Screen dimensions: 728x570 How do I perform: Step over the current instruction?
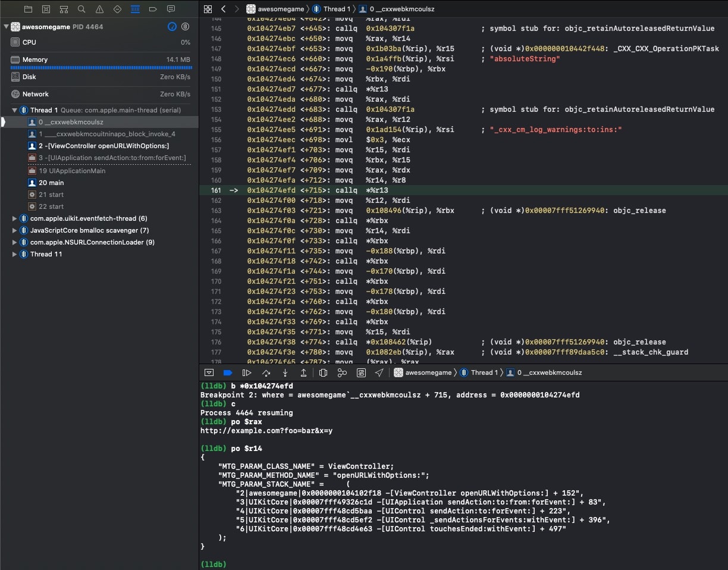[x=266, y=372]
